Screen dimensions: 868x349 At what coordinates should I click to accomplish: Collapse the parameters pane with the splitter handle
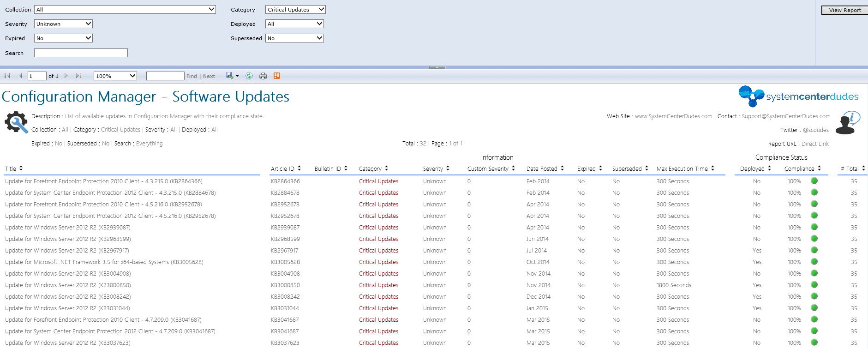coord(437,67)
